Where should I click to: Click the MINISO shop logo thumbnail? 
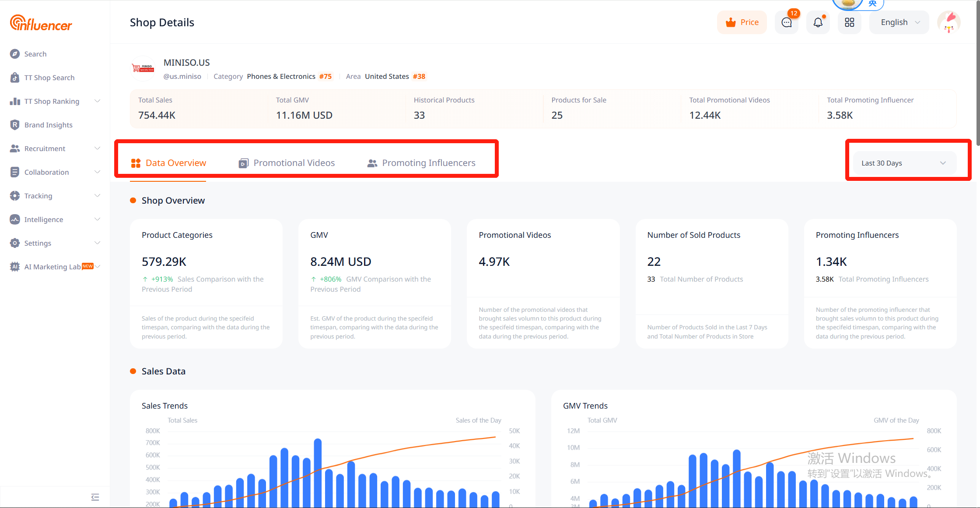pyautogui.click(x=143, y=69)
